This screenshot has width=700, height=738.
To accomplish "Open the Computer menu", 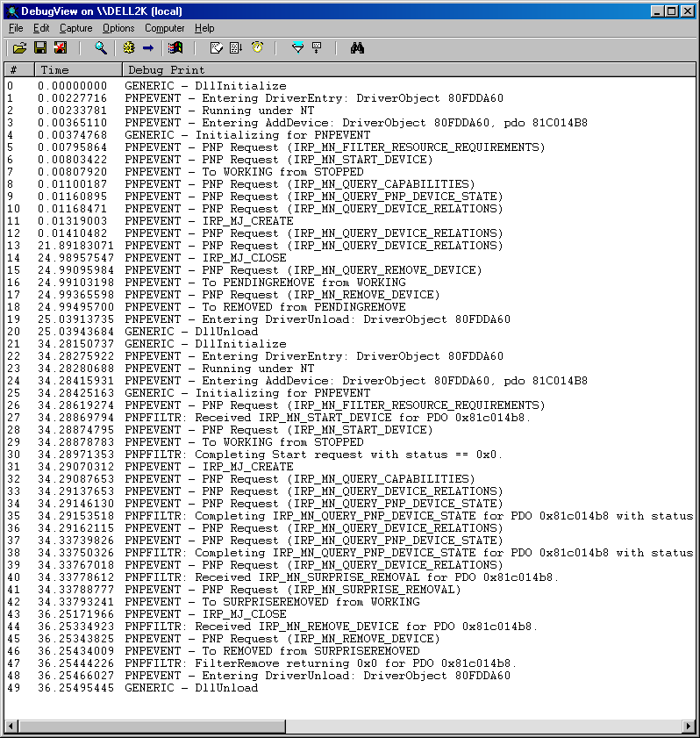I will point(164,28).
